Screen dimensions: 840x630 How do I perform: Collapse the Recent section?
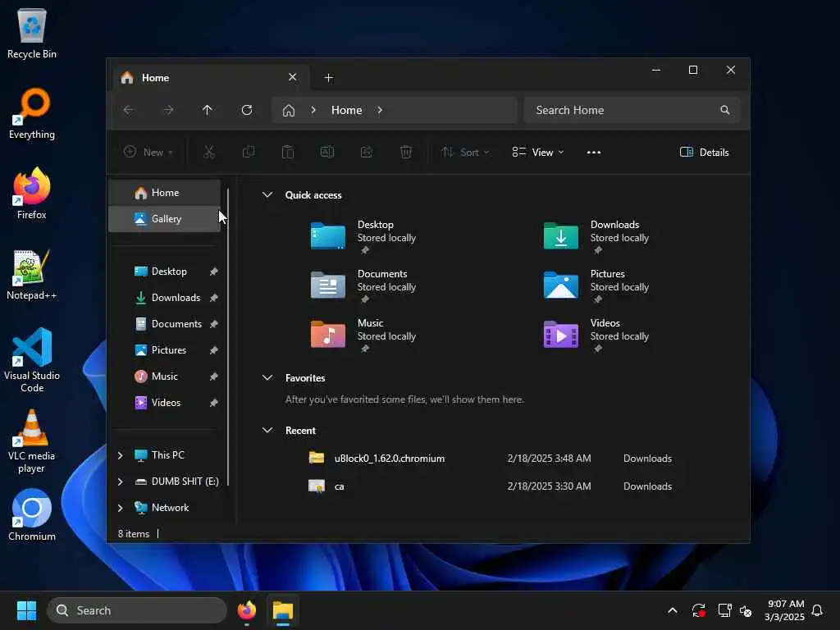[267, 430]
